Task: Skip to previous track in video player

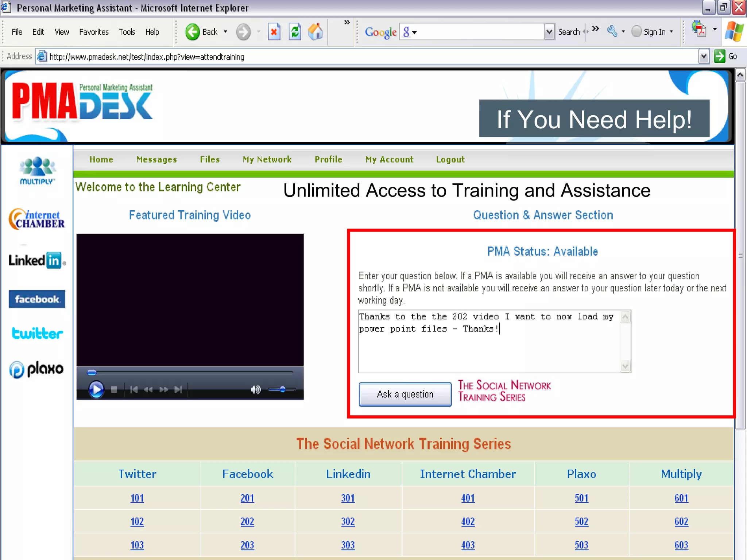Action: click(134, 390)
